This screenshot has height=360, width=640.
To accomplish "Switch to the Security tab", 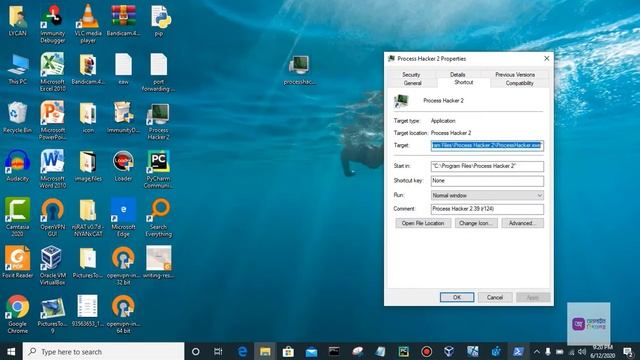I will pyautogui.click(x=411, y=75).
